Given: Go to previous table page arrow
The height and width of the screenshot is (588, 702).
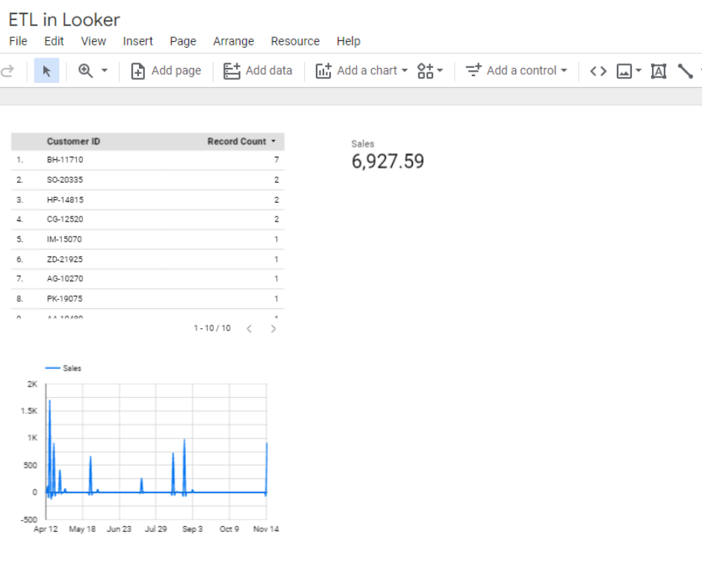Looking at the screenshot, I should (x=249, y=329).
